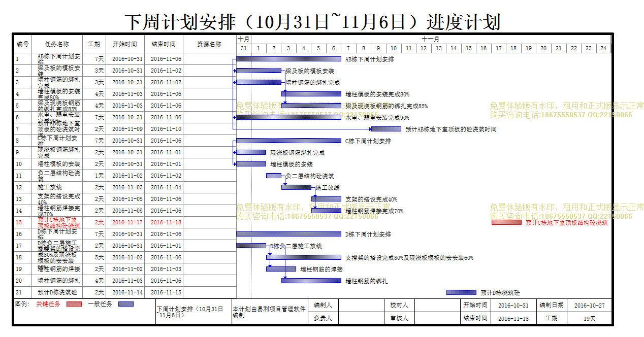
Task: Click task name 预计D栋浇筑砼 in row 21
Action: tap(57, 292)
